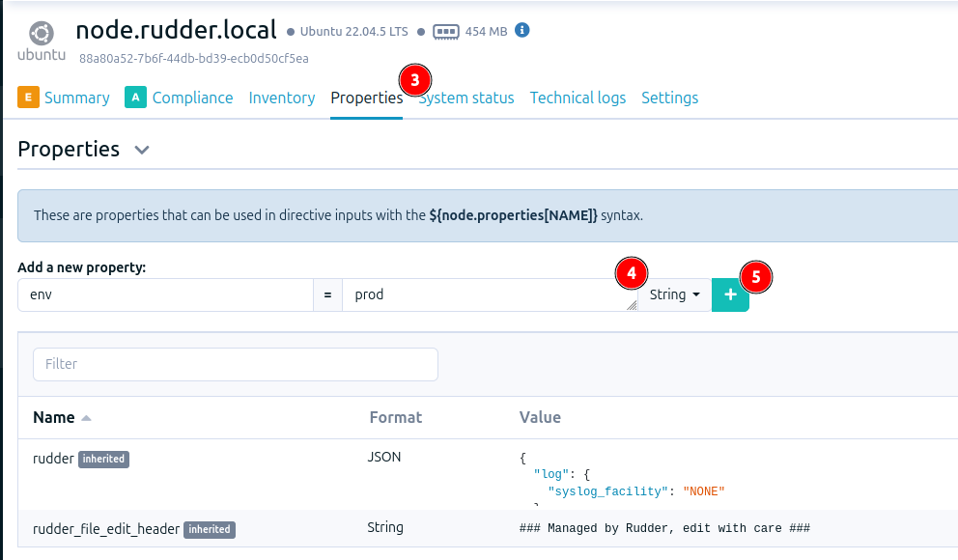Click the property name field containing env
The height and width of the screenshot is (560, 958).
pos(165,294)
